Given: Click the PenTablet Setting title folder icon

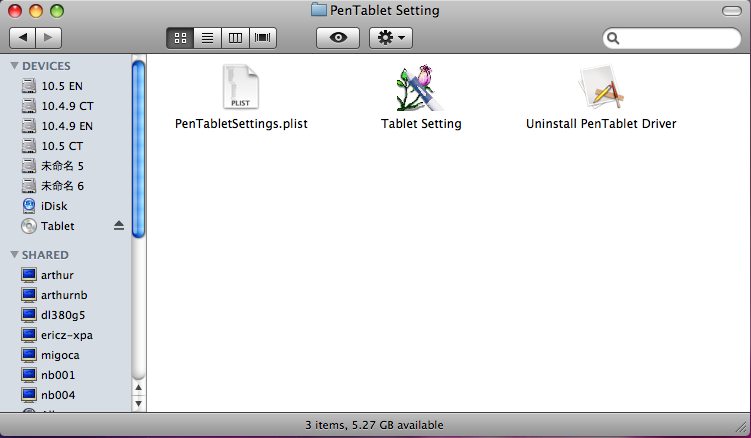Looking at the screenshot, I should (319, 10).
